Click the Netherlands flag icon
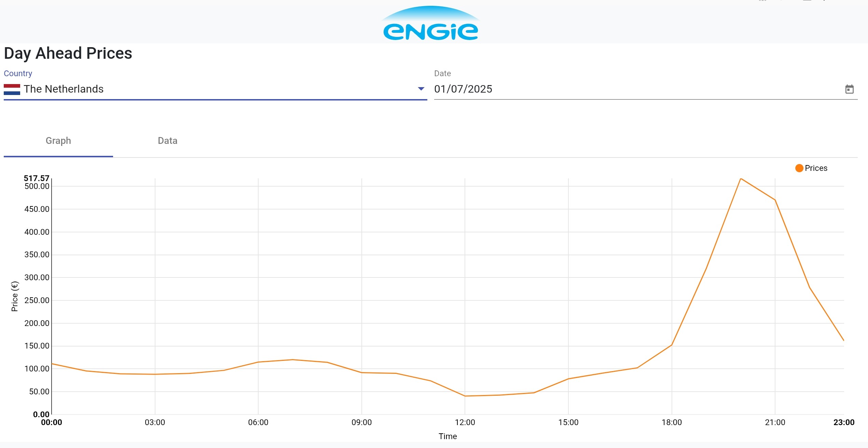 (12, 89)
